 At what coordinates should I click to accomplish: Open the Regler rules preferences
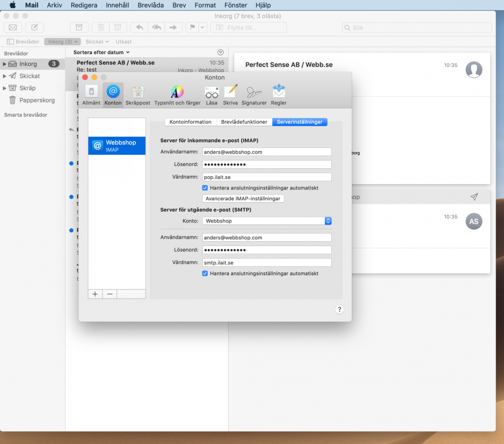279,95
